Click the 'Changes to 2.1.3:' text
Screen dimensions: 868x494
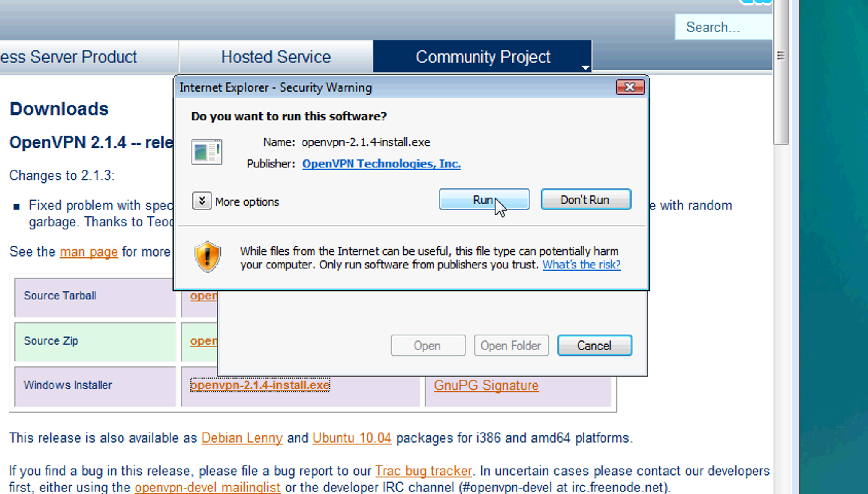tap(62, 175)
